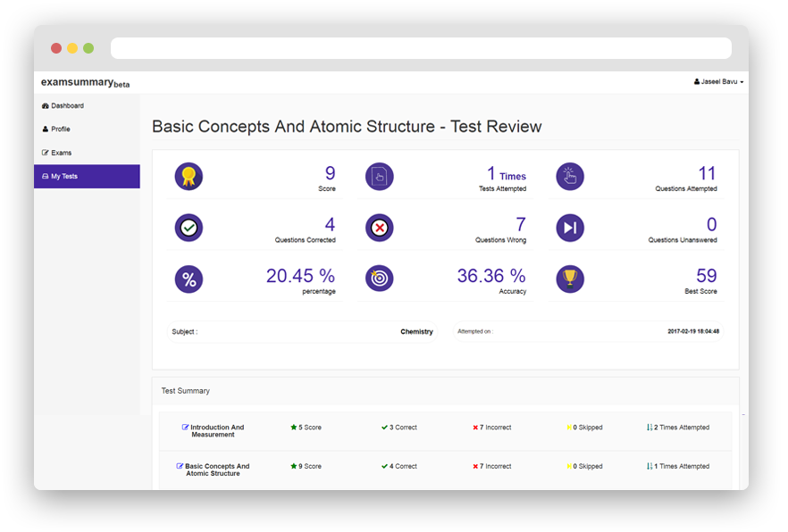Screen dimensions: 788x532
Task: Click the green star in Basic Concepts row
Action: point(293,466)
